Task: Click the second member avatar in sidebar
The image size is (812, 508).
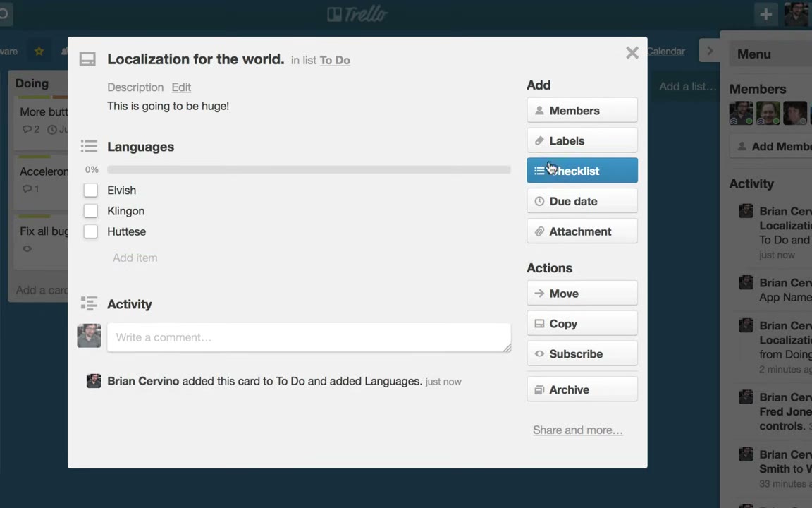Action: tap(768, 113)
